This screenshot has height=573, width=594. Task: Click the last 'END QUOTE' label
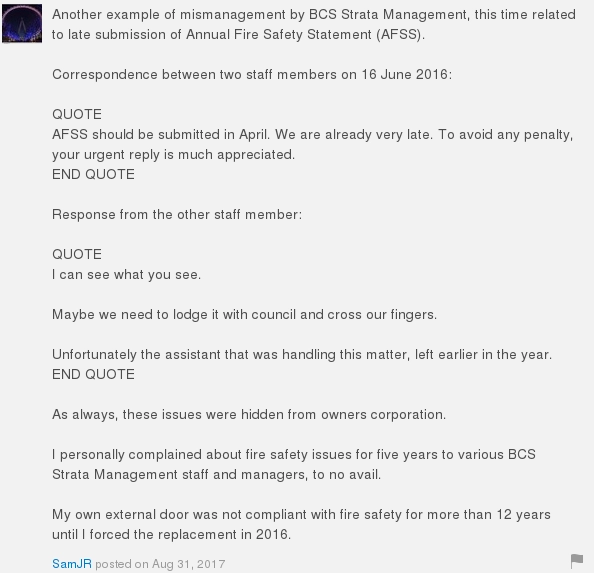93,374
